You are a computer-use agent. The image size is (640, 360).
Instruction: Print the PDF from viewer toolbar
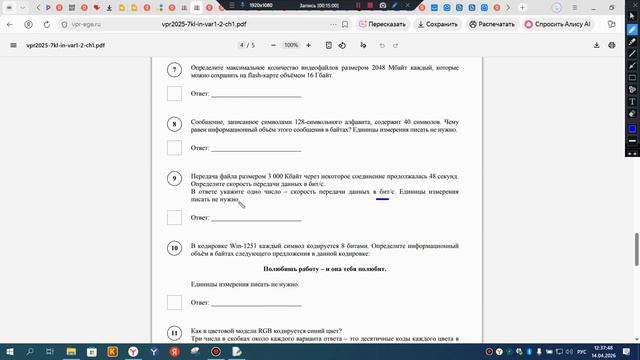[x=612, y=45]
